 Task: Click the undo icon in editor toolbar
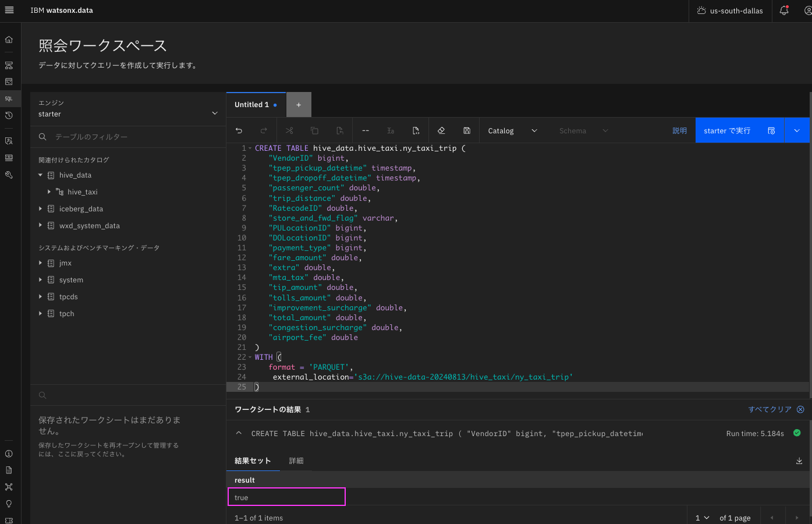239,131
